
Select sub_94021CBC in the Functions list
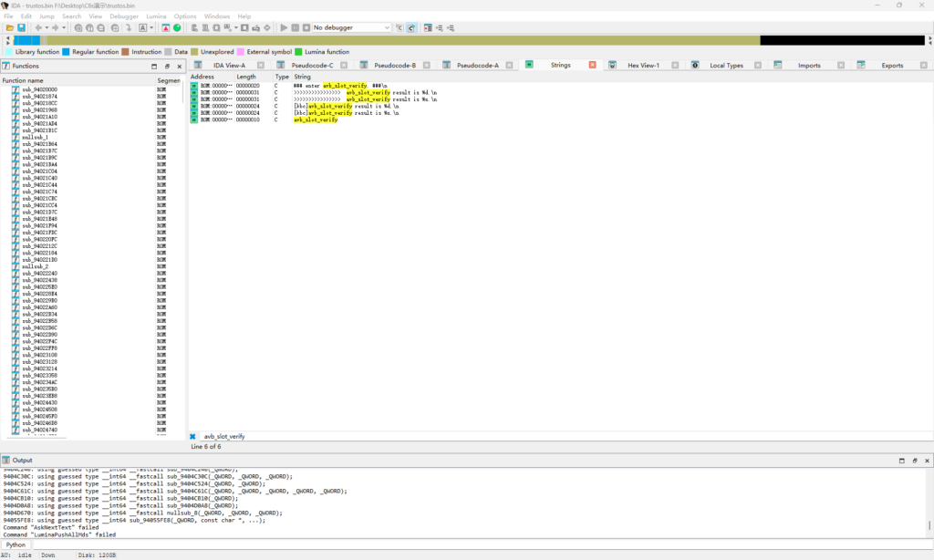(39, 198)
